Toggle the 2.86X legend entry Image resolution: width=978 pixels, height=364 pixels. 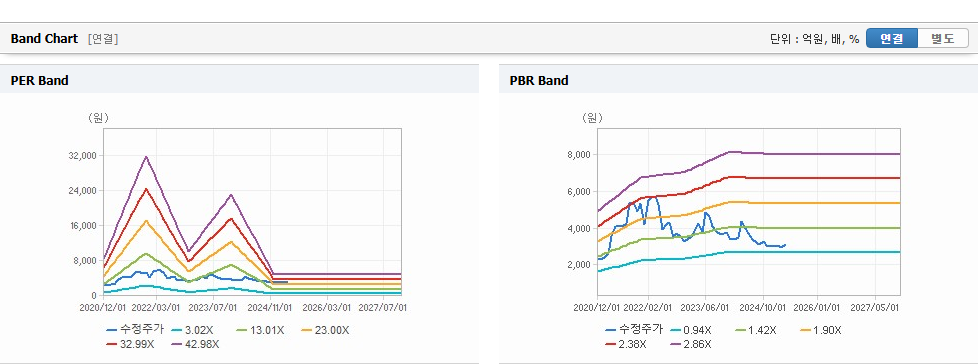[x=691, y=343]
